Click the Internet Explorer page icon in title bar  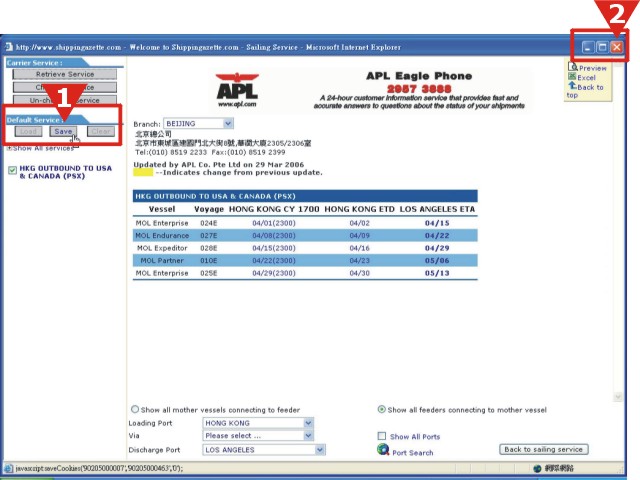(x=9, y=47)
